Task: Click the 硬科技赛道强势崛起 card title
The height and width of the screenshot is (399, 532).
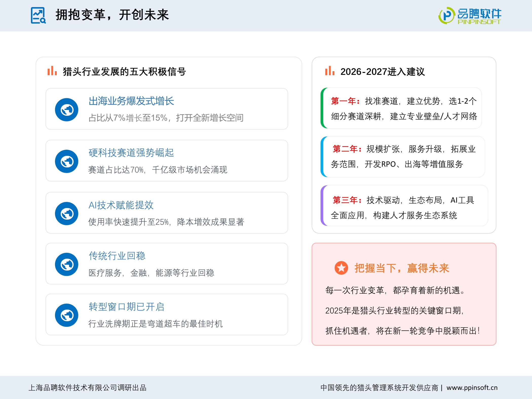Action: [x=131, y=153]
